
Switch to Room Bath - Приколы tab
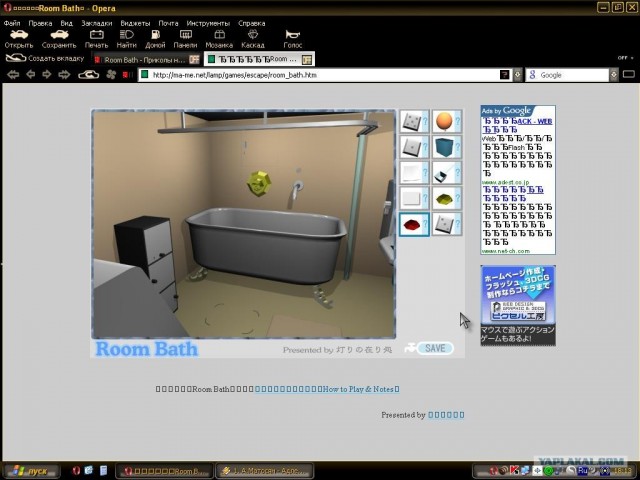pyautogui.click(x=143, y=60)
